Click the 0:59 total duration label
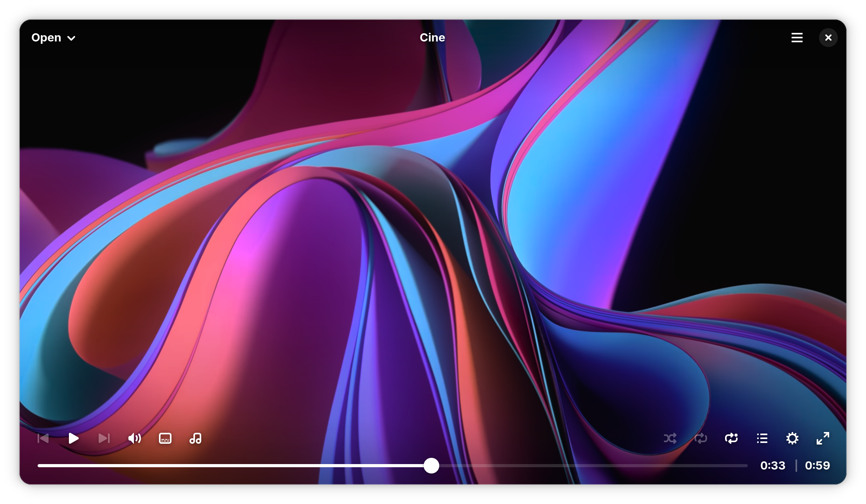The width and height of the screenshot is (866, 504). pos(817,466)
